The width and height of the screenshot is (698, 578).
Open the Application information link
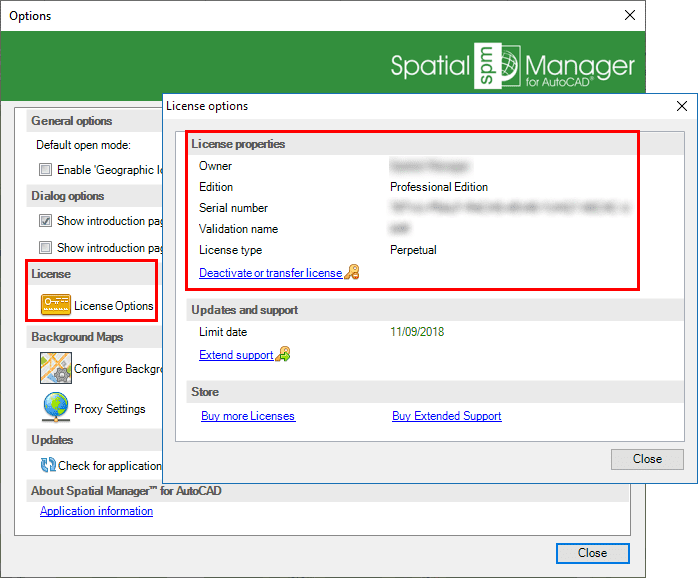point(96,511)
